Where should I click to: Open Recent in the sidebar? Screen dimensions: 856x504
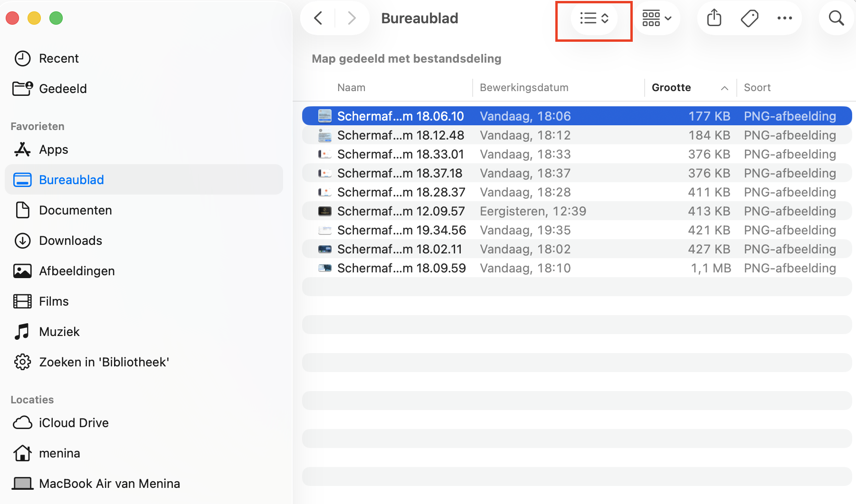[58, 58]
